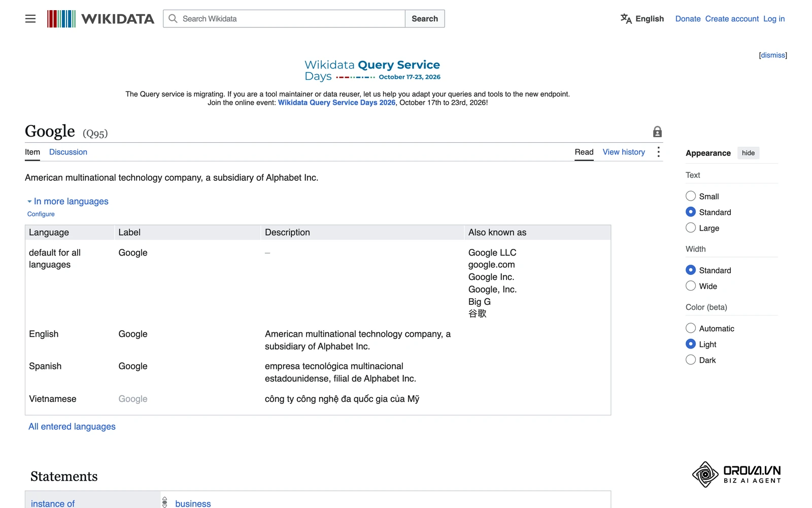This screenshot has height=508, width=812.
Task: Click the Wikidata barcode logo
Action: tap(61, 19)
